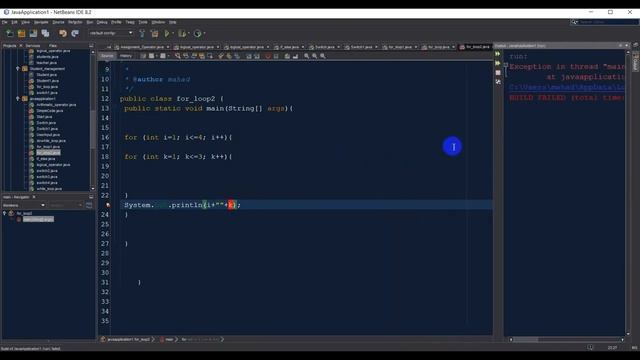Close the Switch.java editor tab
The image size is (640, 360).
point(338,47)
